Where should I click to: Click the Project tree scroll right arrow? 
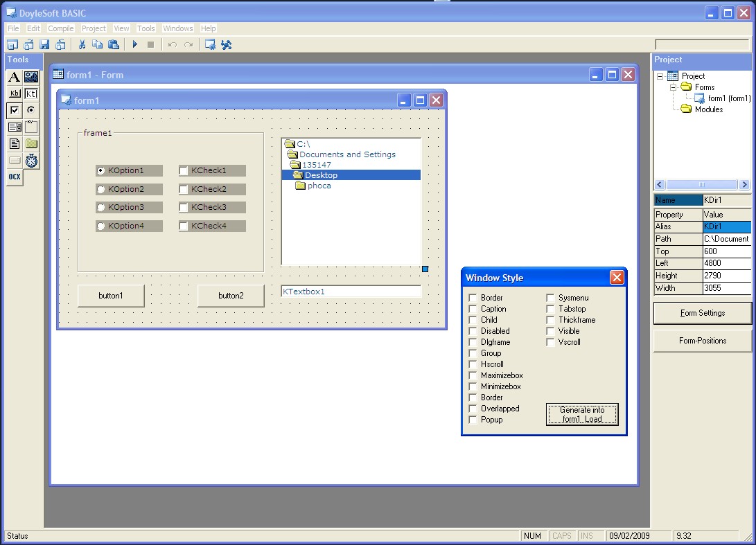coord(744,185)
